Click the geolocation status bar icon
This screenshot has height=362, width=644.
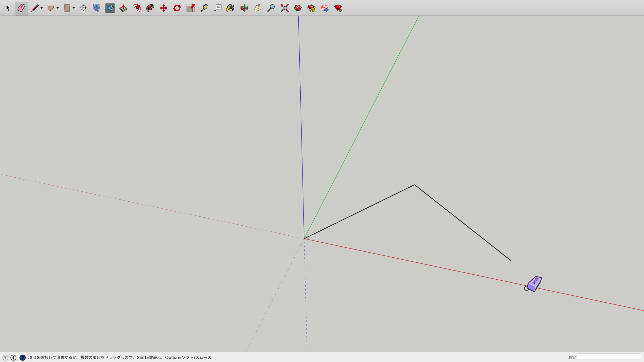tap(5, 358)
